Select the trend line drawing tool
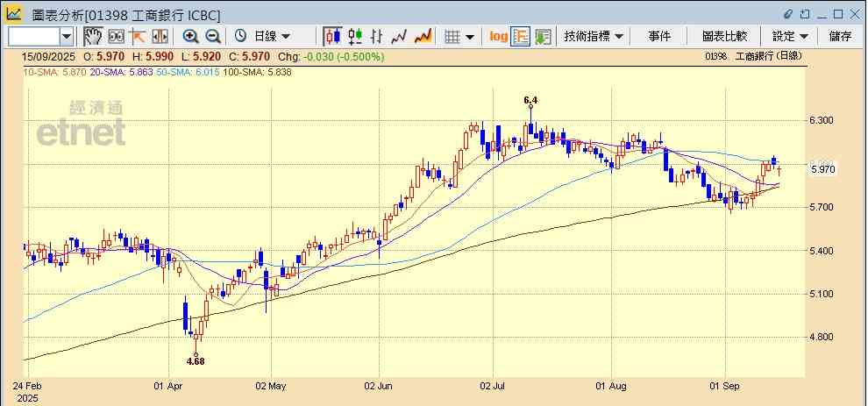 tap(138, 37)
